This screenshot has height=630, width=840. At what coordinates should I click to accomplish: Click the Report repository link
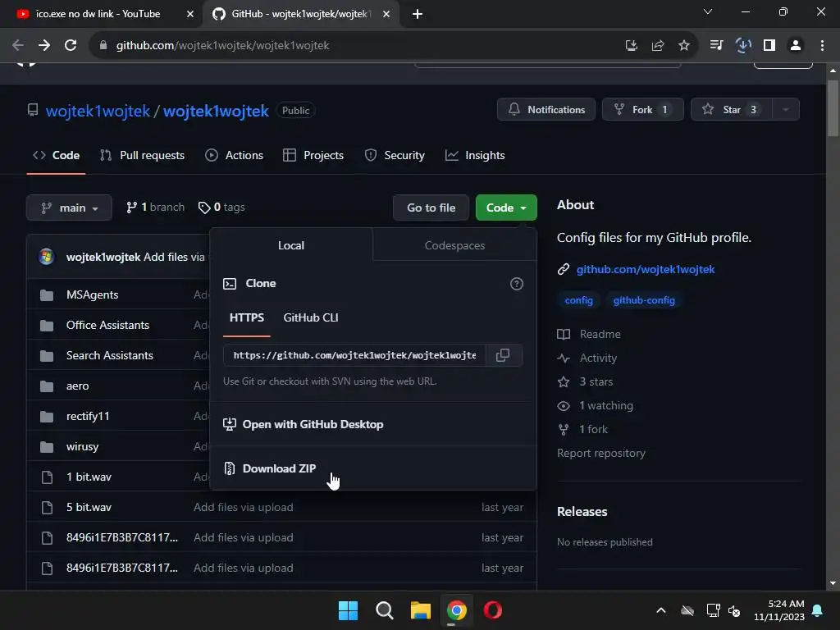[x=601, y=453]
